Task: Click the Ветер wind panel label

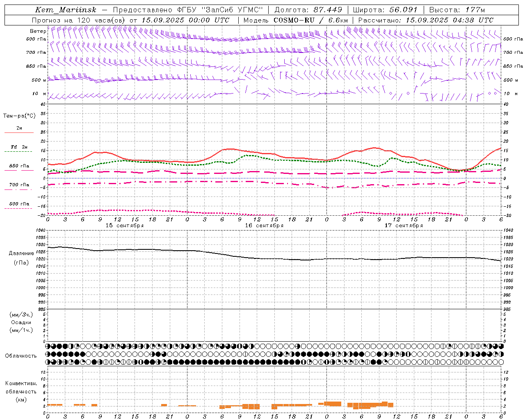Action: 37,31
